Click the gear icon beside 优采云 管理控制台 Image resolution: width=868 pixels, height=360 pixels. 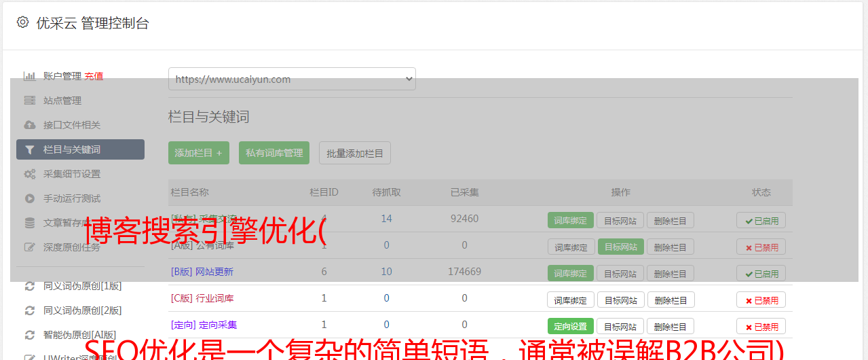pyautogui.click(x=22, y=22)
